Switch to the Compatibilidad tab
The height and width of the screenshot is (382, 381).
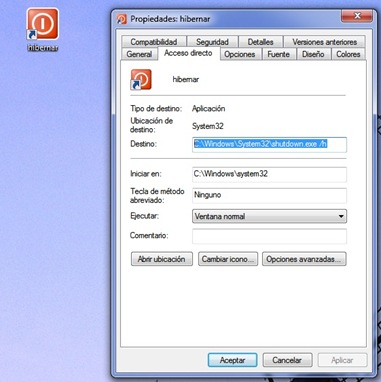(x=154, y=42)
